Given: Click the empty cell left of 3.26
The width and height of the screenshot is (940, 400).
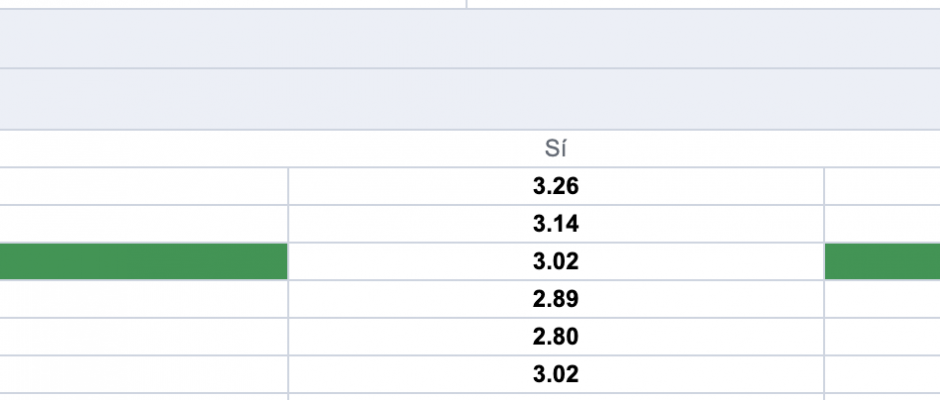Looking at the screenshot, I should pos(144,187).
